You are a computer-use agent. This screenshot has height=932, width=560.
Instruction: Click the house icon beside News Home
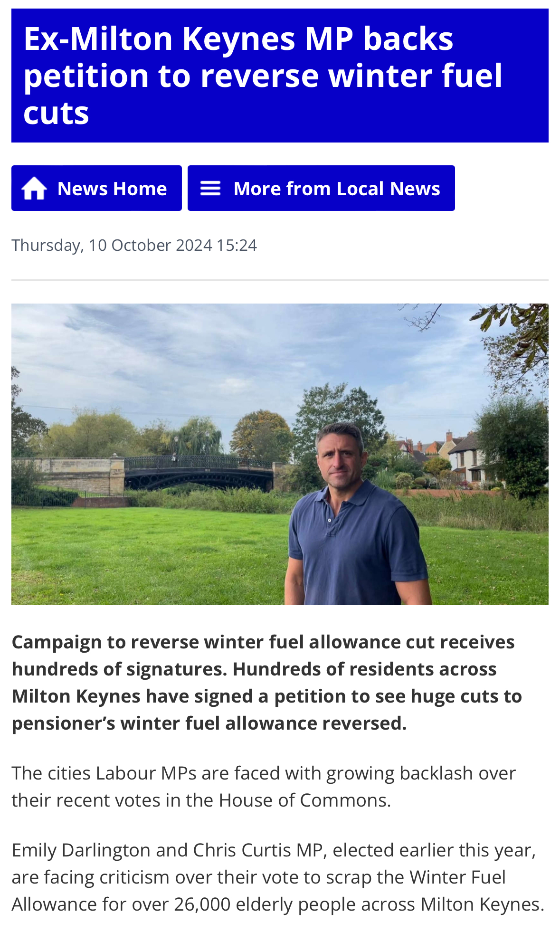click(34, 189)
